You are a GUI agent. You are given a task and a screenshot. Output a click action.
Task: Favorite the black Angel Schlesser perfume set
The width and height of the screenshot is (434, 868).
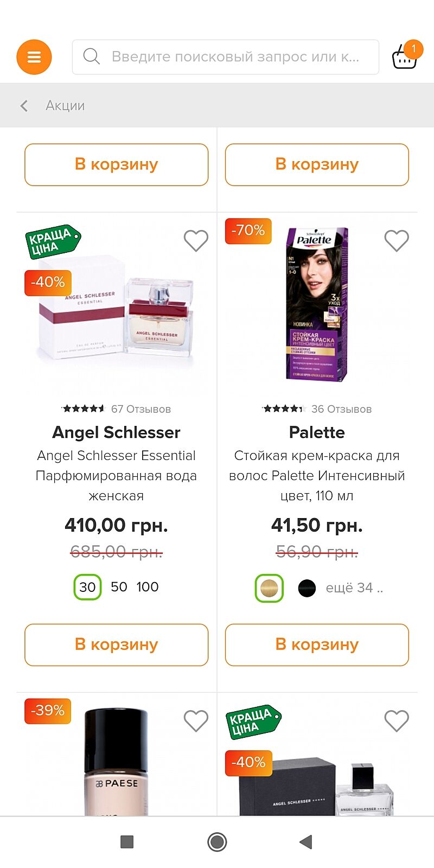[x=396, y=721]
